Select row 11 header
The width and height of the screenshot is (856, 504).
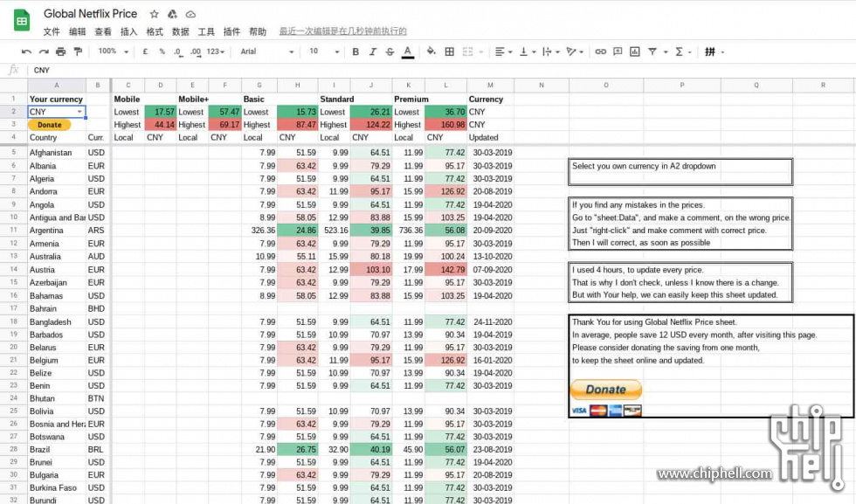tap(14, 230)
